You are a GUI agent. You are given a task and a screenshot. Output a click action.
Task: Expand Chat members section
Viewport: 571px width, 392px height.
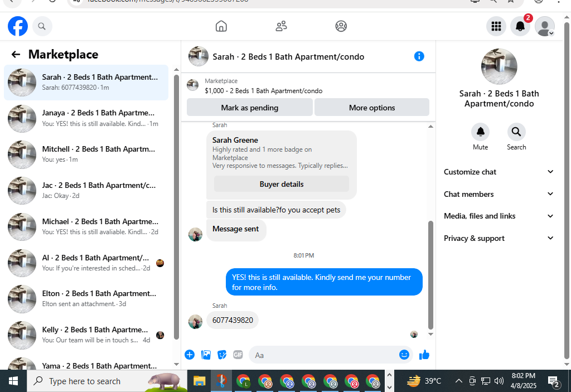click(499, 194)
